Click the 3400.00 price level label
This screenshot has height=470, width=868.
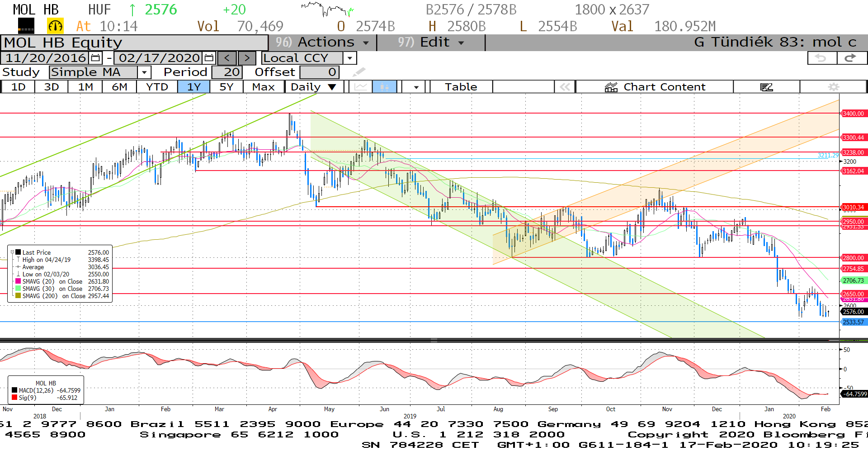[x=853, y=114]
